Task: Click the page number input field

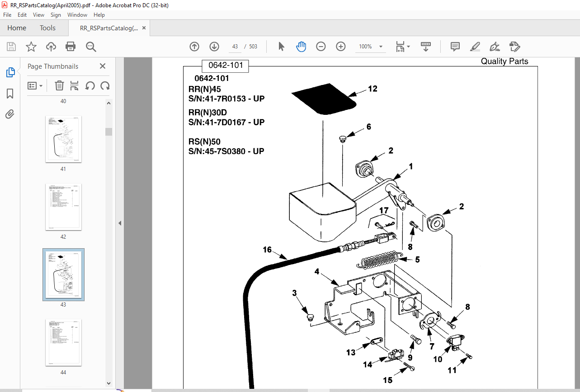Action: [x=235, y=47]
